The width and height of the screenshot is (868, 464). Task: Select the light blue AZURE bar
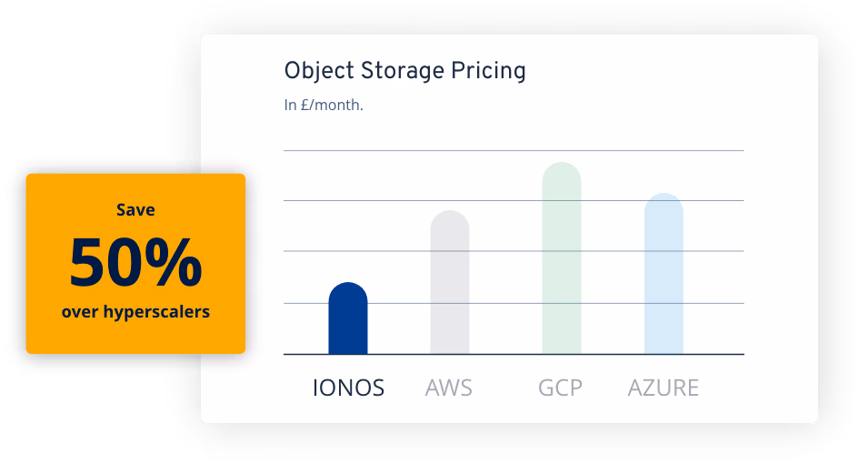tap(663, 273)
